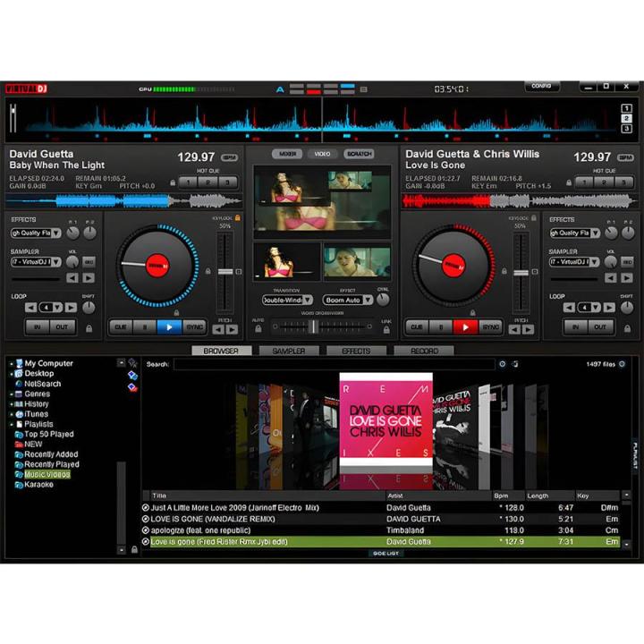Click the Search input field

[334, 364]
